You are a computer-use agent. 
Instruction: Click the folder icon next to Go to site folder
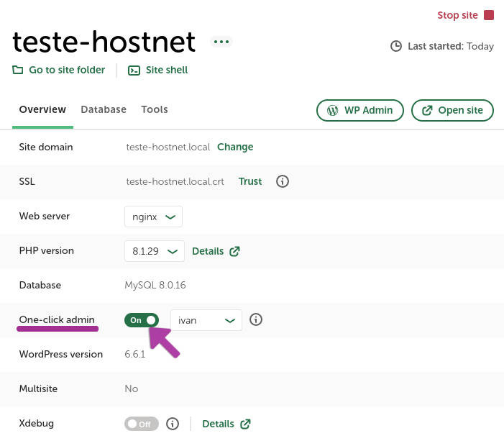coord(18,70)
